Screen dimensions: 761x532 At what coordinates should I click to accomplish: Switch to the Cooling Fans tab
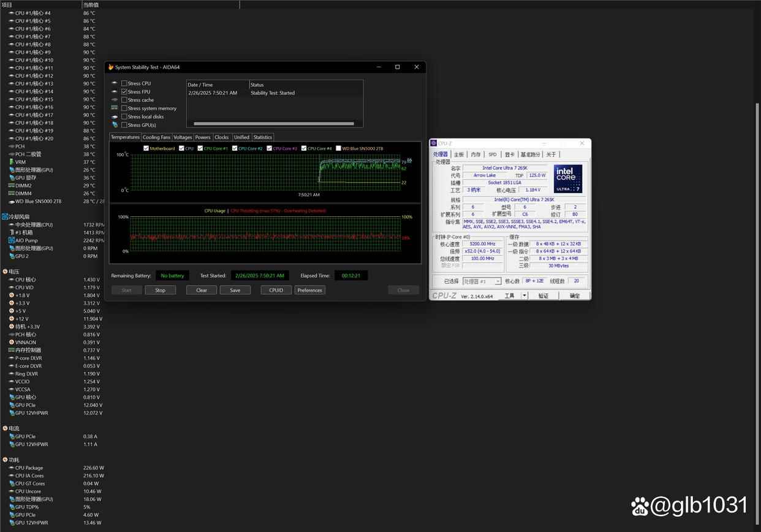click(x=156, y=137)
